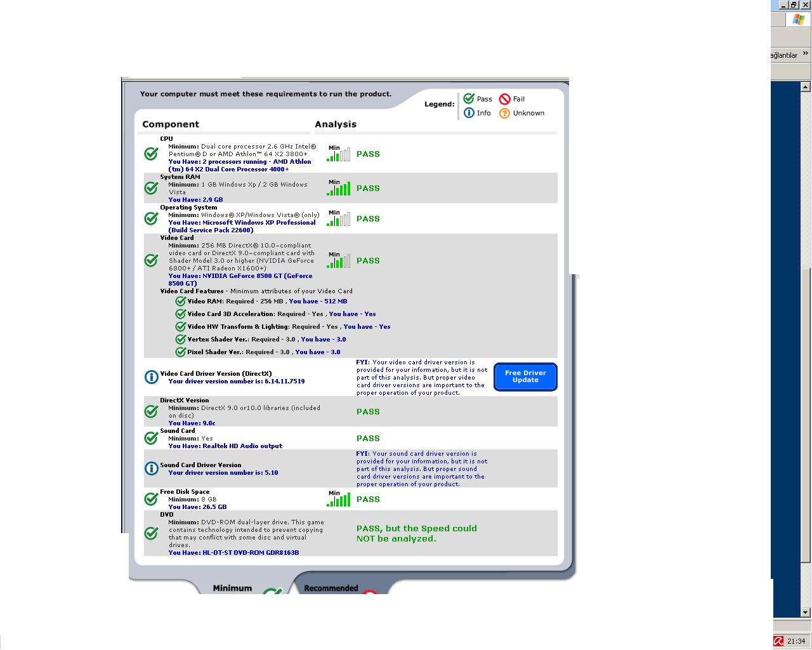Click the 'Video Card Features' heading
Screen dimensions: 812x650
(192, 291)
